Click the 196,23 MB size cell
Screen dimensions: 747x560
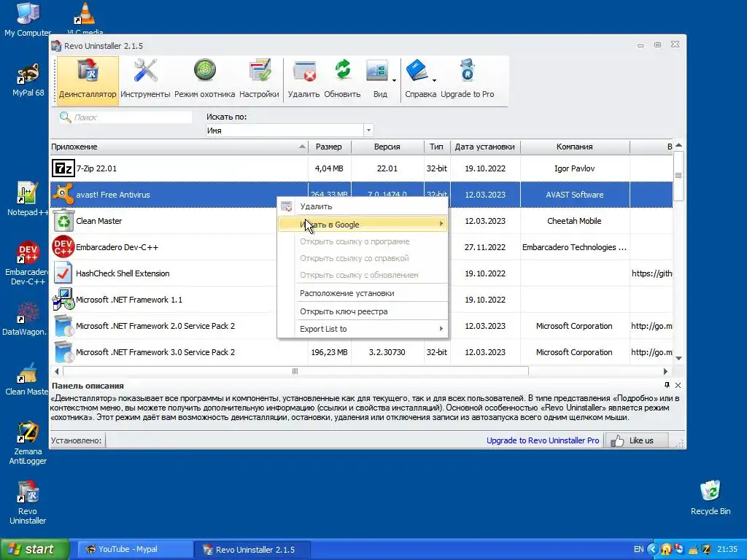point(329,352)
